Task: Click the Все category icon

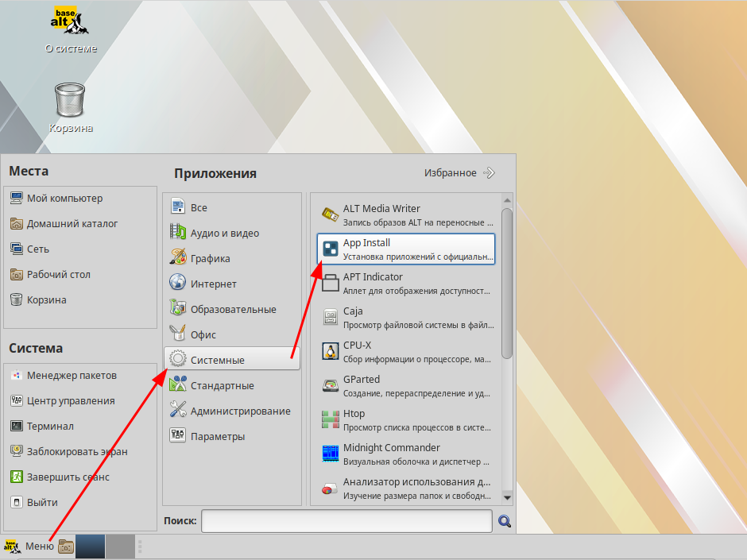Action: tap(178, 207)
